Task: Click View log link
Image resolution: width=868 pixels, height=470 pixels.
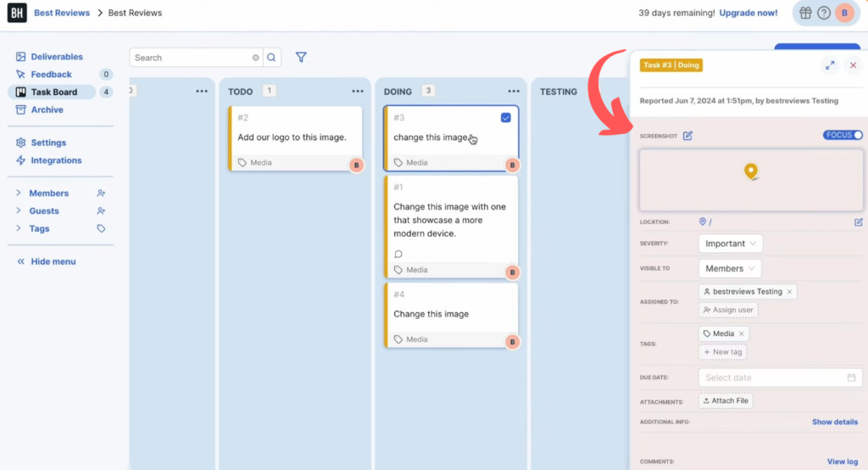Action: pyautogui.click(x=842, y=462)
